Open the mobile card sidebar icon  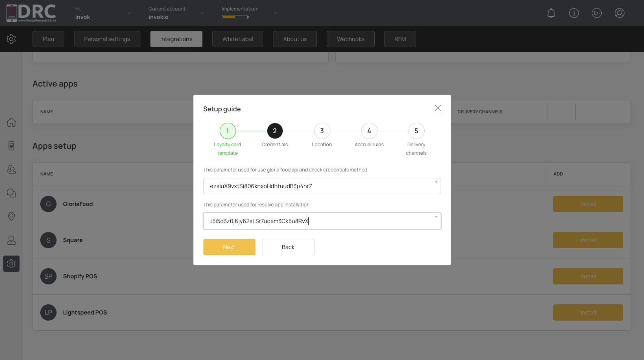11,146
